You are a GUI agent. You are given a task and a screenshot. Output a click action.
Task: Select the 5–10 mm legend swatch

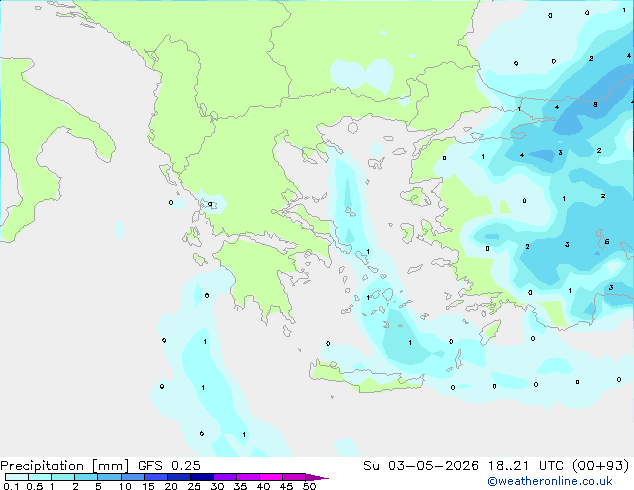pyautogui.click(x=109, y=477)
